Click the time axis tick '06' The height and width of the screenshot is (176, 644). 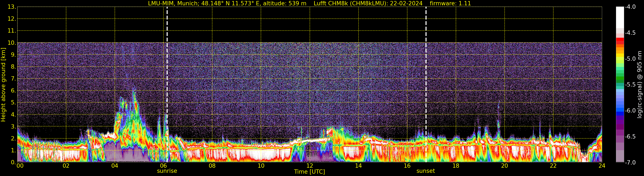(x=163, y=166)
